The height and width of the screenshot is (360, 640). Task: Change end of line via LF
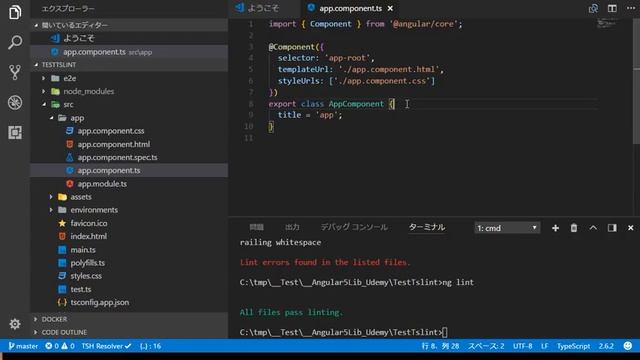point(544,346)
